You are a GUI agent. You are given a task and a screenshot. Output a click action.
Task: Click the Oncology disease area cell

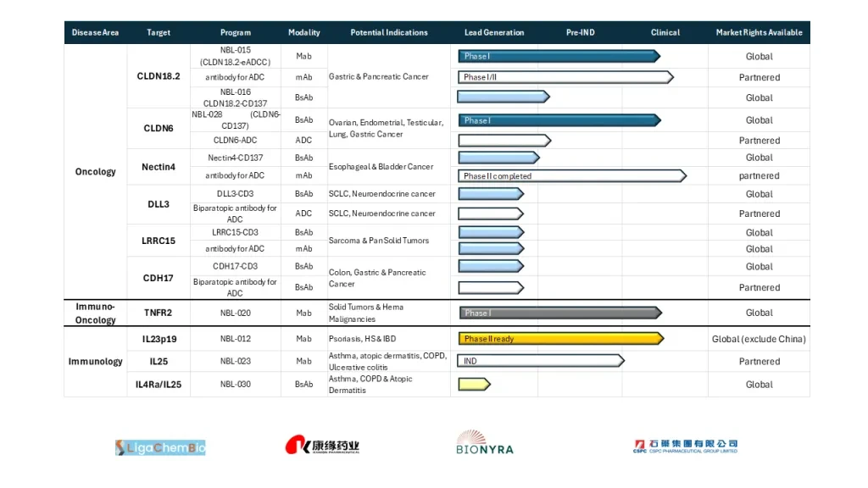95,171
